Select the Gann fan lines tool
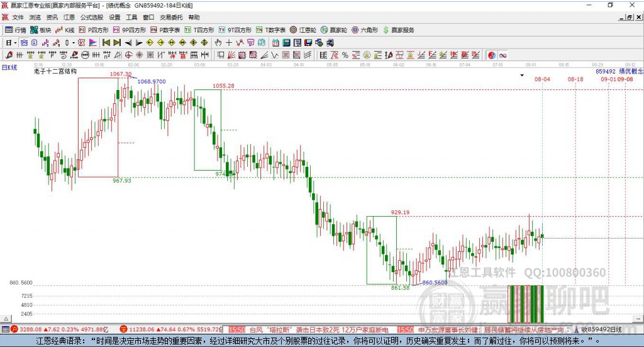The image size is (644, 347). click(231, 55)
